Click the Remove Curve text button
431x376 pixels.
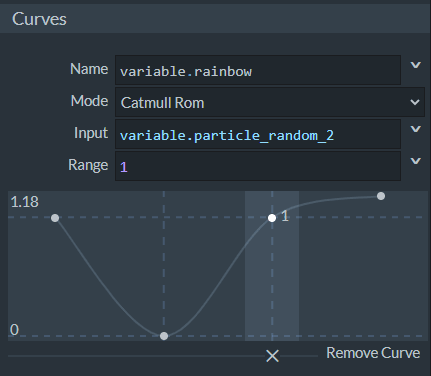click(x=373, y=353)
